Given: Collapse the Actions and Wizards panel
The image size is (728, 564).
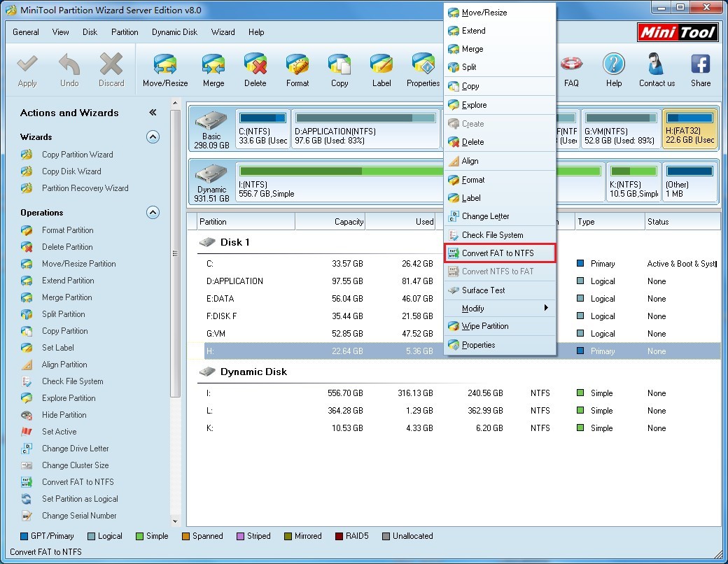Looking at the screenshot, I should coord(153,113).
